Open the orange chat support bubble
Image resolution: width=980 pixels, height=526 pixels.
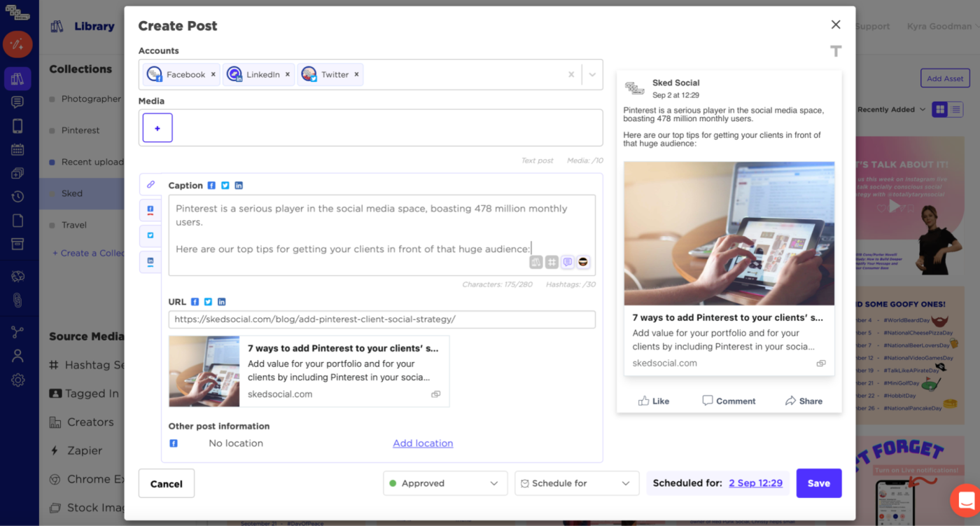coord(965,500)
